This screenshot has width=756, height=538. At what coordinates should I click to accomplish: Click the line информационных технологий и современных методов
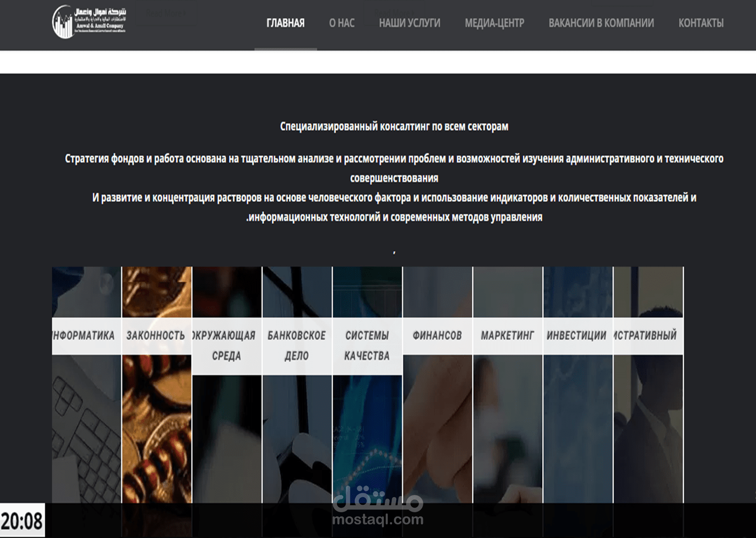coord(394,217)
